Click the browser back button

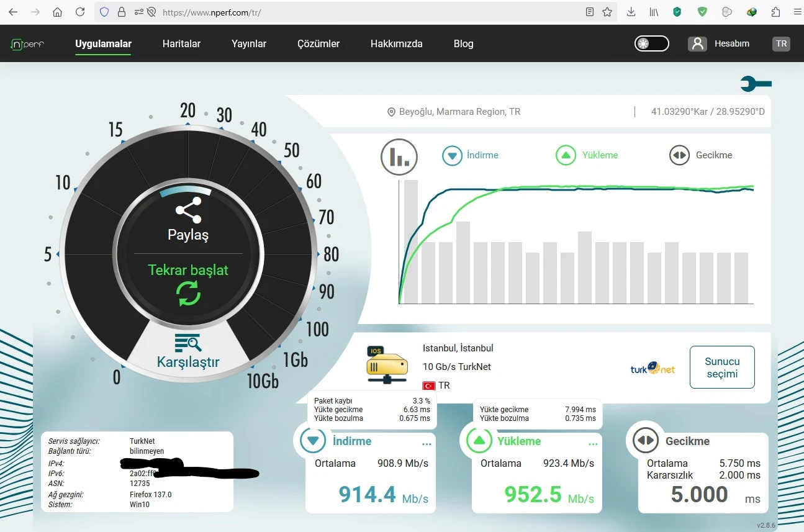(x=13, y=12)
